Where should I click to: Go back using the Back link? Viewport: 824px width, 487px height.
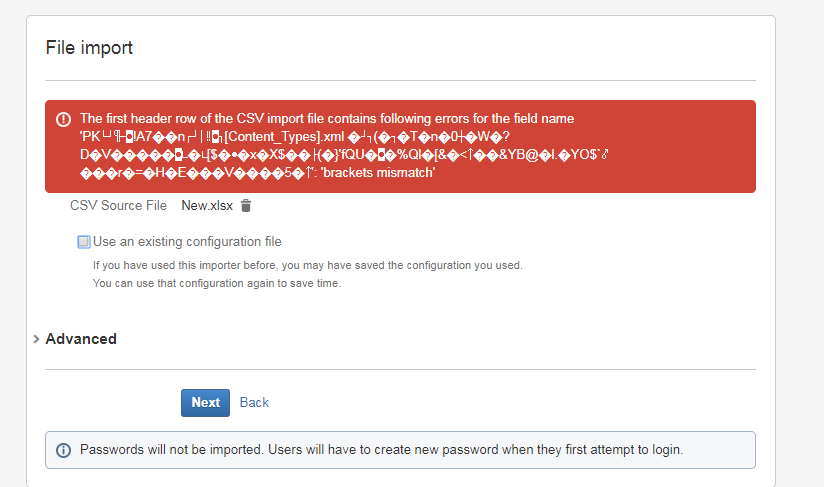pos(254,402)
